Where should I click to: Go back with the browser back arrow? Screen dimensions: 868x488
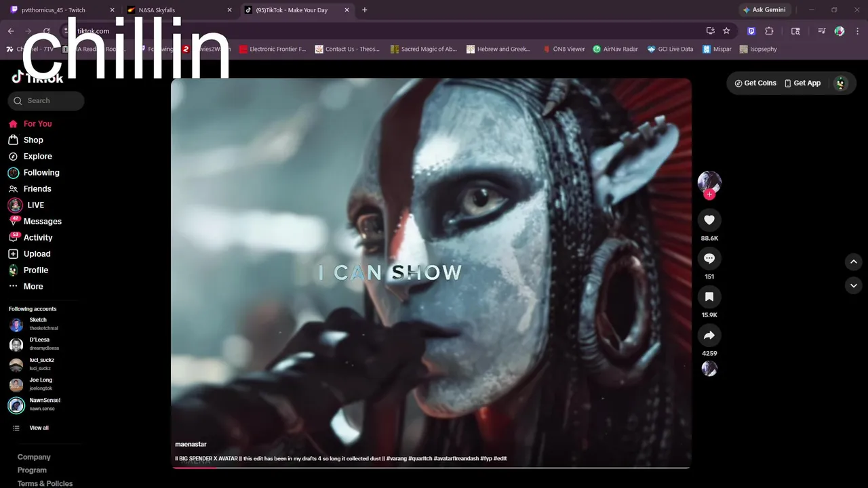11,31
